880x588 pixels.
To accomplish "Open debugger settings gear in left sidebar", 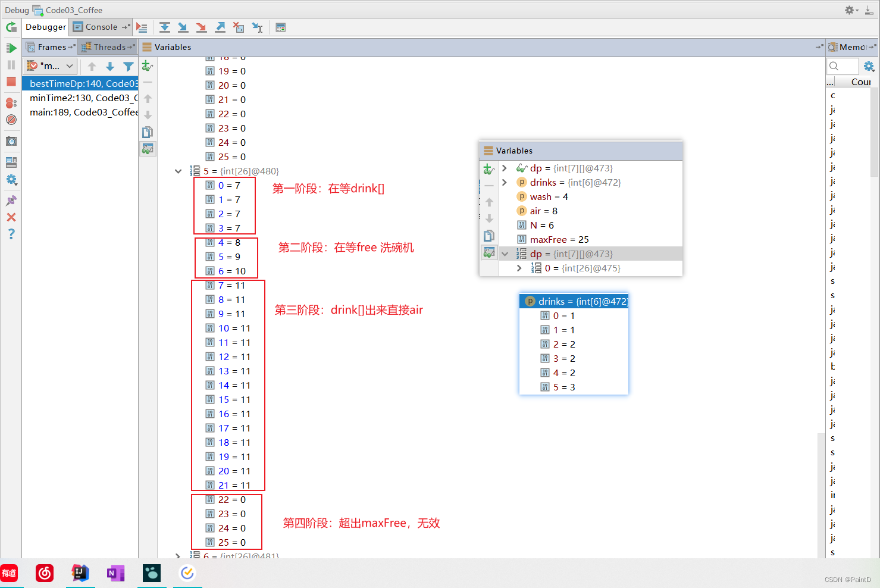I will coord(11,180).
